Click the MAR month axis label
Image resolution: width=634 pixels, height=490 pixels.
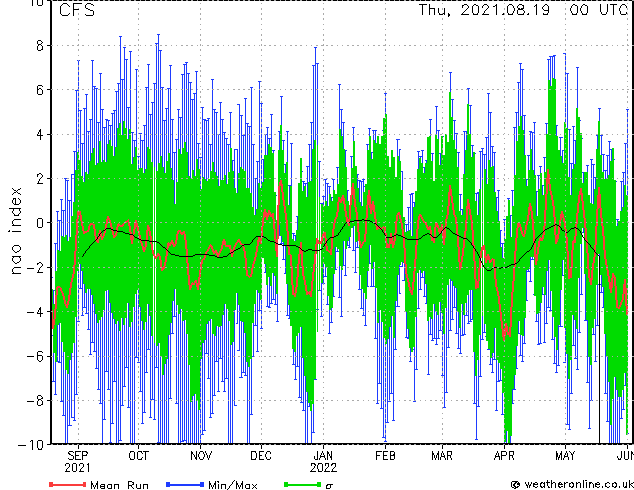(442, 456)
